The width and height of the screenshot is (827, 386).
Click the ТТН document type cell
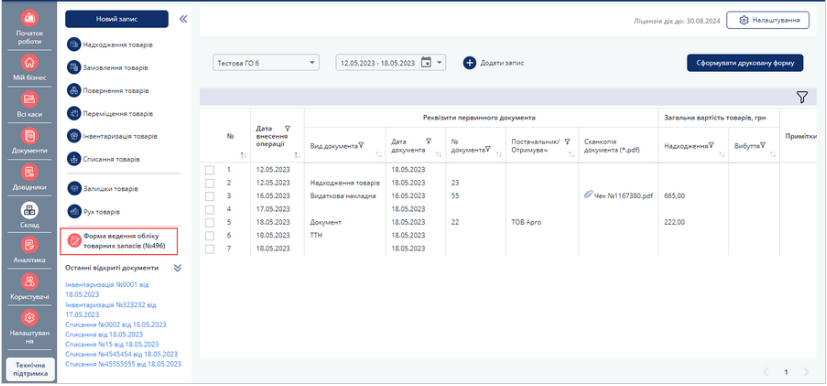(315, 235)
